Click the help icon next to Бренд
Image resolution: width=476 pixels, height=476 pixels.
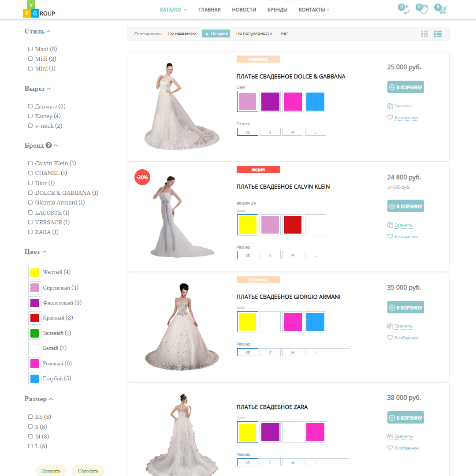point(49,145)
